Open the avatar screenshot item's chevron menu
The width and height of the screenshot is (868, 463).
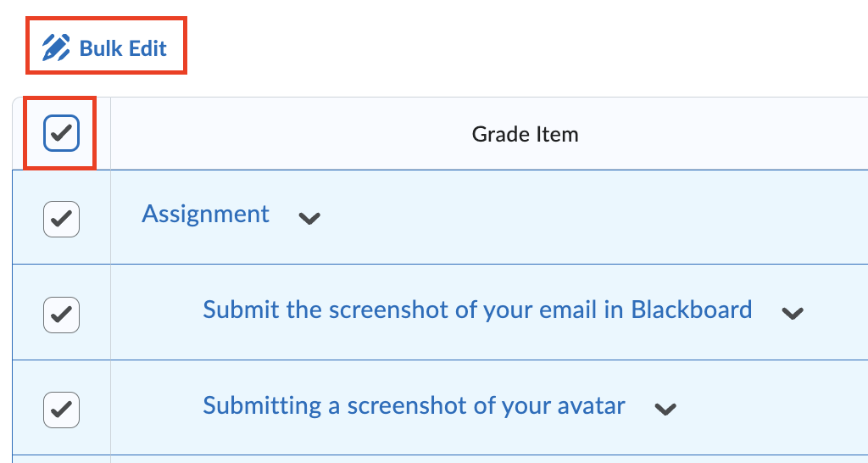pyautogui.click(x=665, y=409)
